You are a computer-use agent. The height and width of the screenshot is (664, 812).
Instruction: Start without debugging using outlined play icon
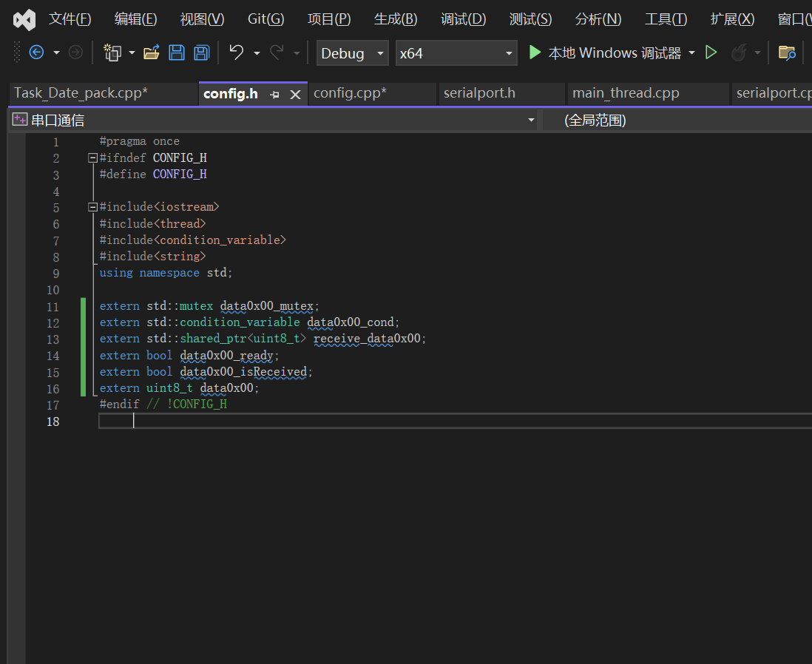[711, 52]
